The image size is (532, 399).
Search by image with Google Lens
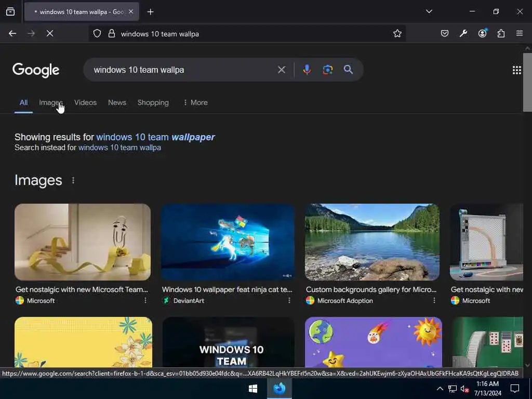coord(327,70)
